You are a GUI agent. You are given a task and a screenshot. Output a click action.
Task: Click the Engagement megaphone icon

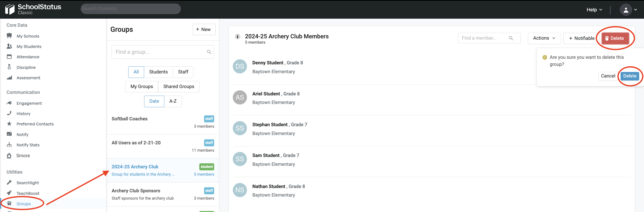point(9,103)
